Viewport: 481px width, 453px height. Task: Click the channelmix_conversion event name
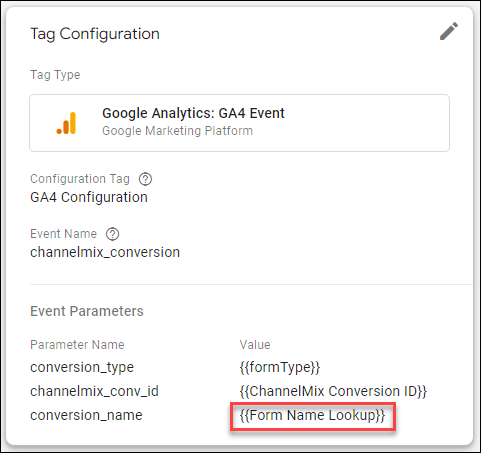105,252
